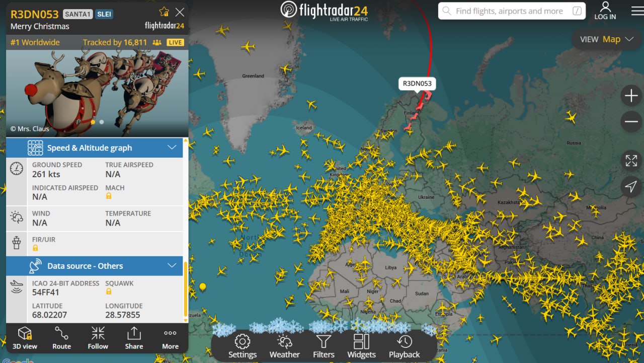Open the More options menu
Screen dimensions: 644x363
click(170, 338)
